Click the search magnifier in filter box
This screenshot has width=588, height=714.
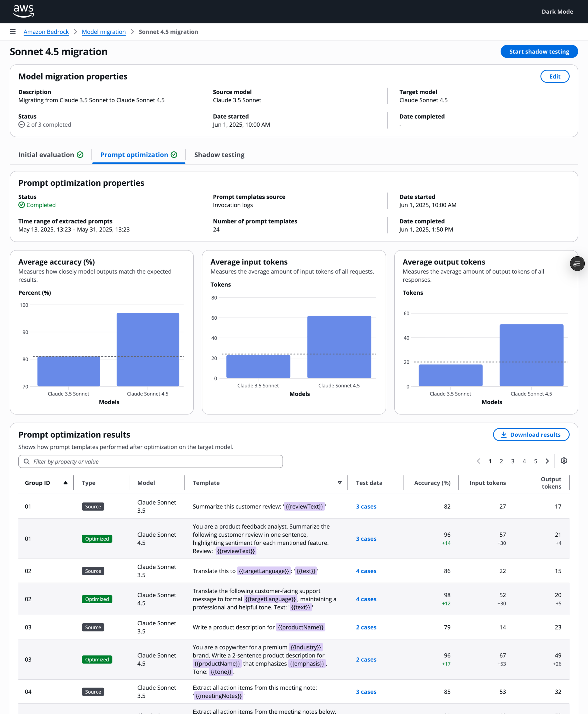point(27,461)
